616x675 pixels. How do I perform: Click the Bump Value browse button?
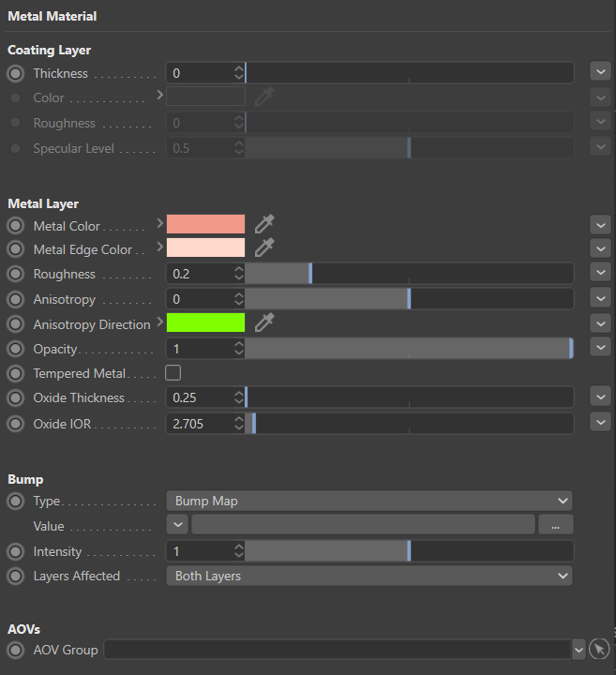[x=555, y=525]
